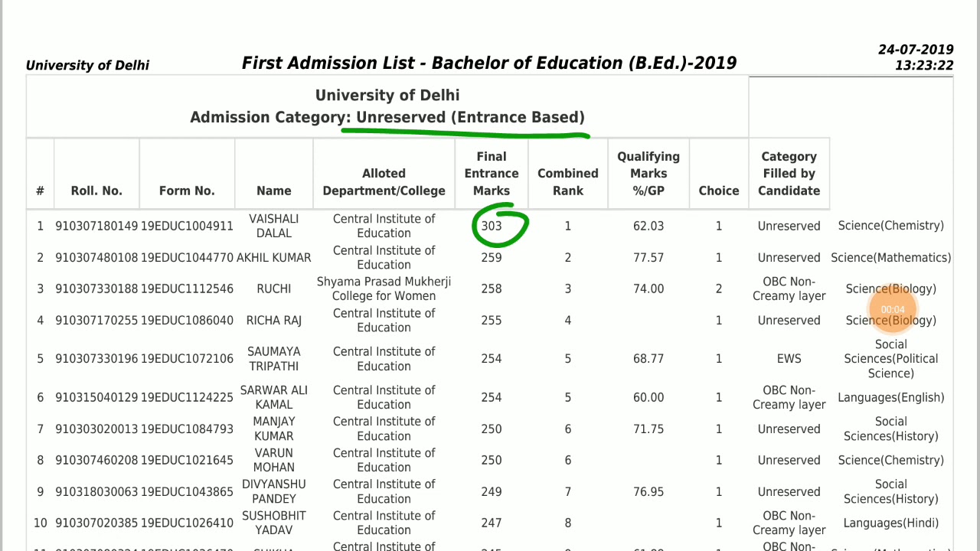Viewport: 980px width, 551px height.
Task: Click 'Social Sciences(Political Science)' cell
Action: pos(891,359)
